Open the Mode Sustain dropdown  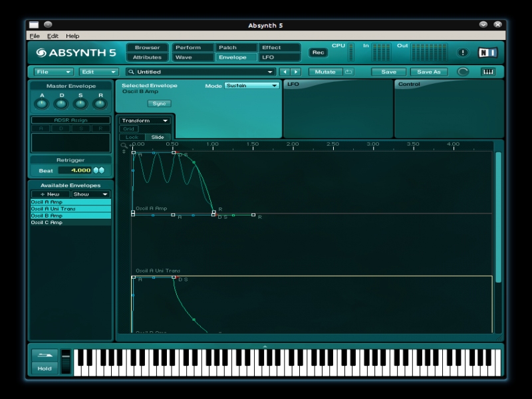[251, 86]
